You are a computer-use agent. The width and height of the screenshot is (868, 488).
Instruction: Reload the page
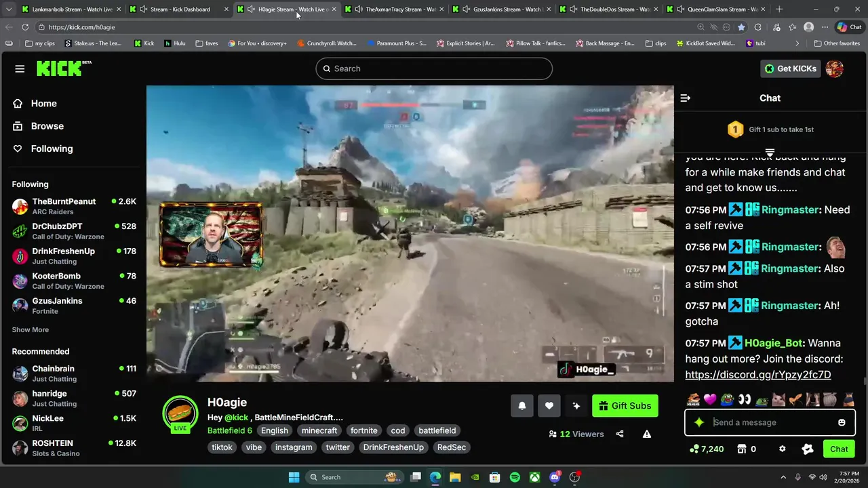point(25,27)
